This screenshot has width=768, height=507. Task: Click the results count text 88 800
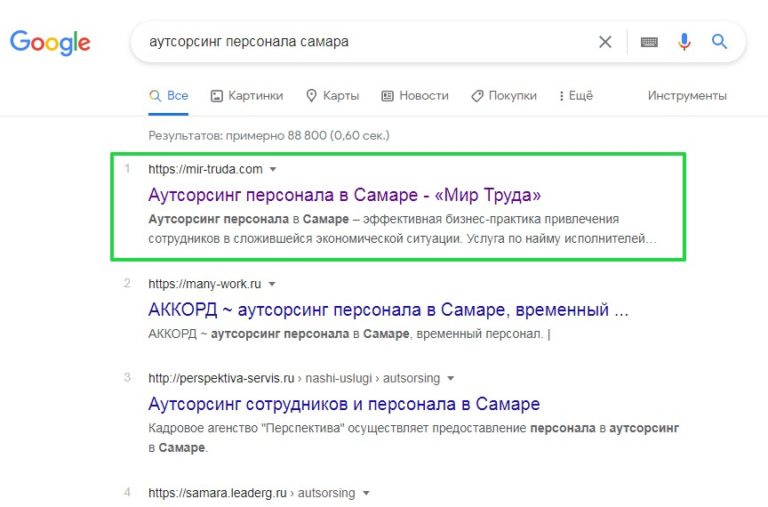click(268, 135)
